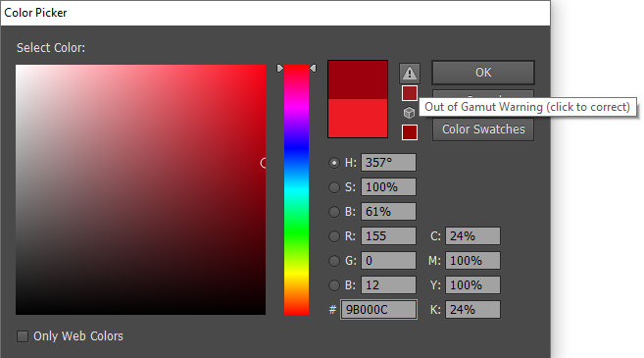Open the Color Swatches view
Viewport: 644px width, 358px height.
483,129
